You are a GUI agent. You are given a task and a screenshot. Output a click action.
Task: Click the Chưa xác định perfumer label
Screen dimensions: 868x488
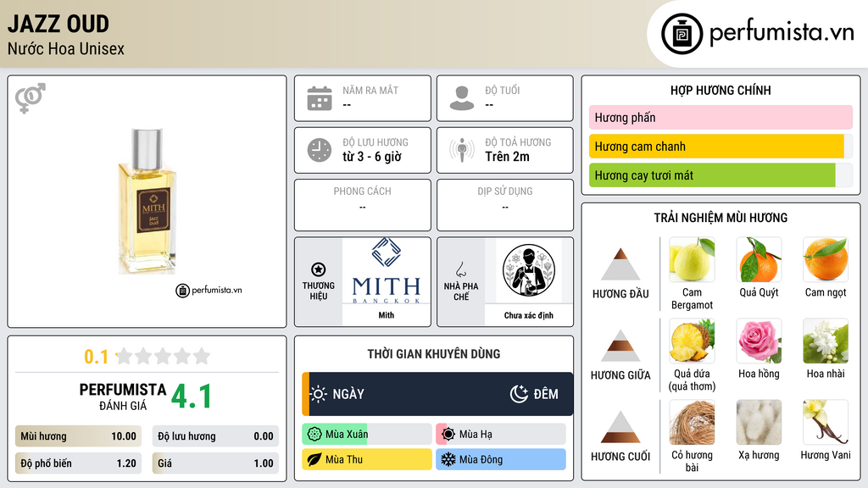(529, 315)
